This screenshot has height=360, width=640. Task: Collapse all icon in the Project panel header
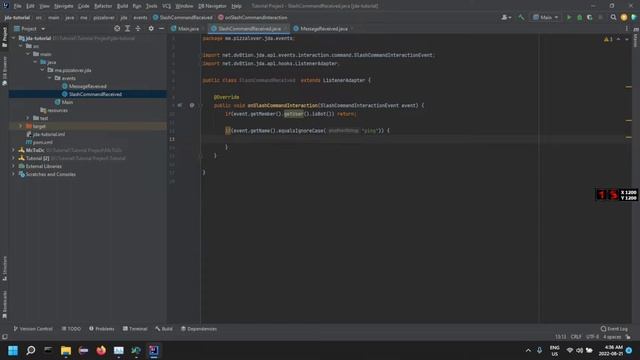coord(138,29)
